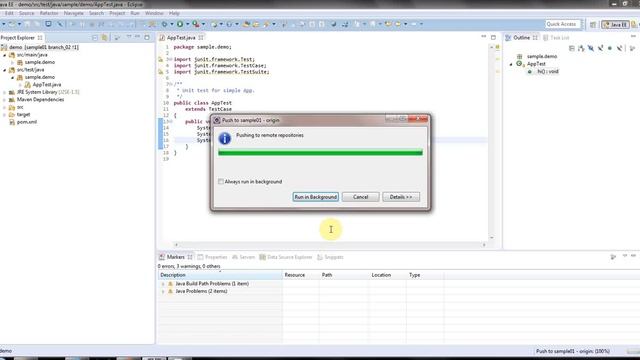Open the Window menu
Screen dimensions: 640x360
point(154,13)
